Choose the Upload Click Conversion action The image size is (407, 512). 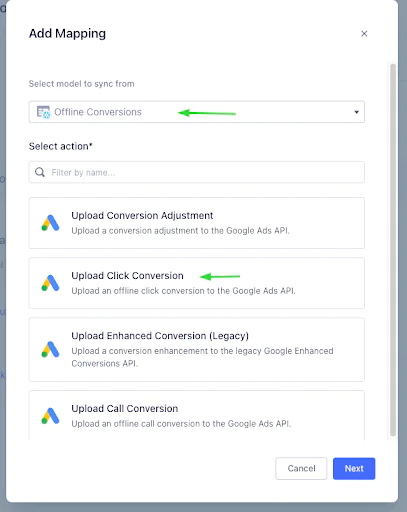coord(197,283)
